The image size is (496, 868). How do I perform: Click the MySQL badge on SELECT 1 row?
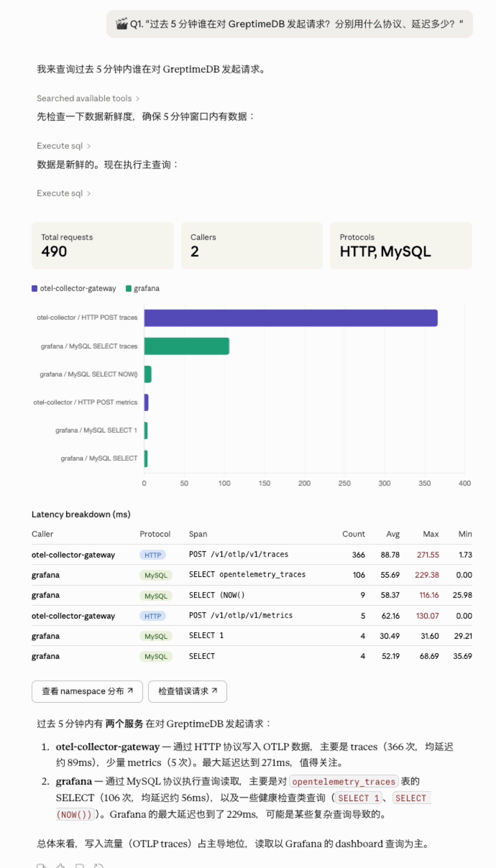156,636
